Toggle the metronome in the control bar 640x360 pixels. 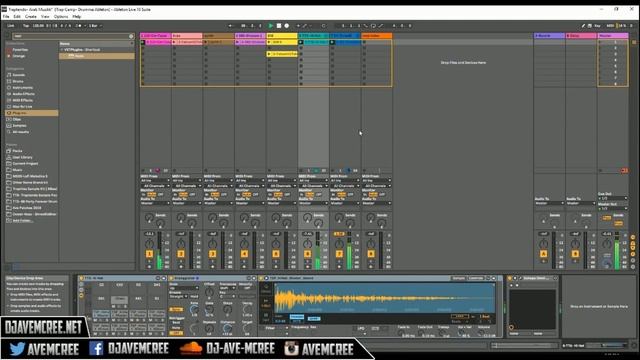tap(79, 26)
